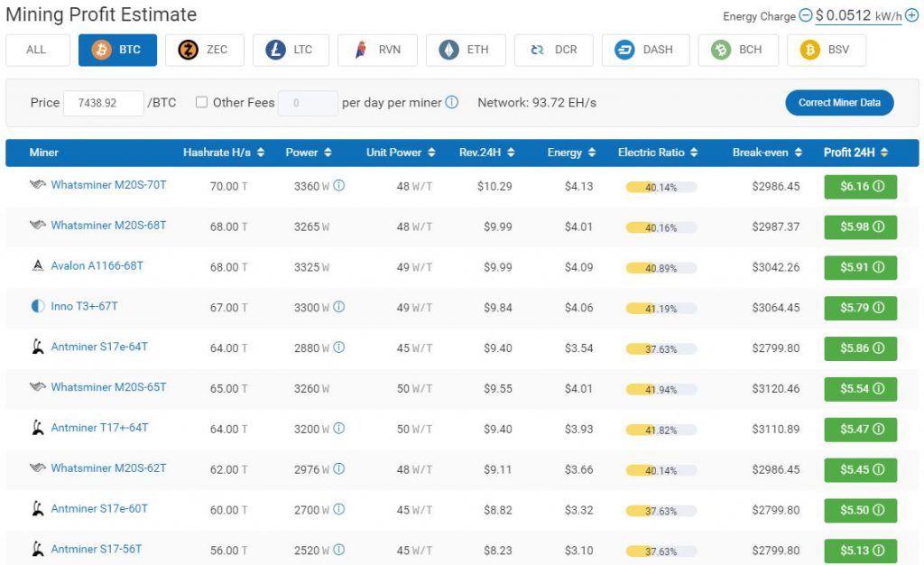Open power info icon for 3360 W
The height and width of the screenshot is (565, 924).
click(339, 186)
